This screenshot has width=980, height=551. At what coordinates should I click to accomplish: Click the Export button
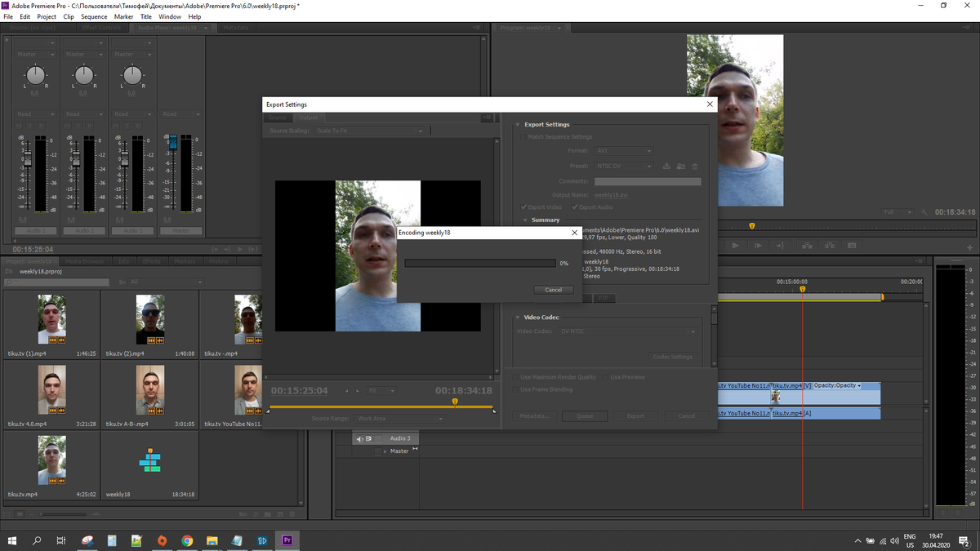pyautogui.click(x=635, y=415)
